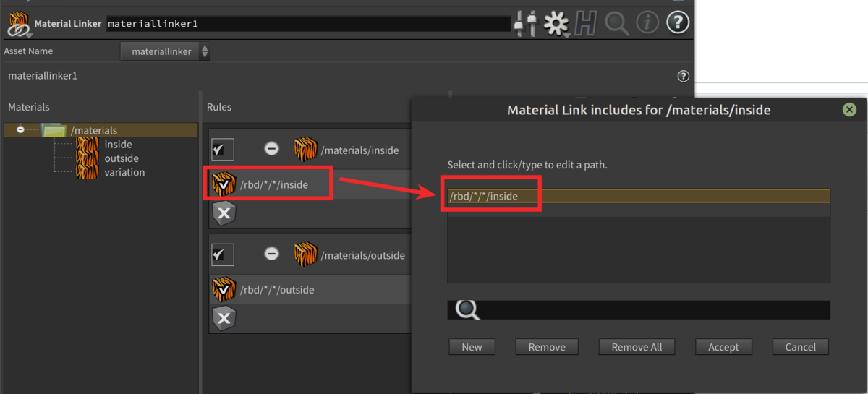Click the Material Linker node icon
The height and width of the screenshot is (394, 868).
(x=19, y=24)
